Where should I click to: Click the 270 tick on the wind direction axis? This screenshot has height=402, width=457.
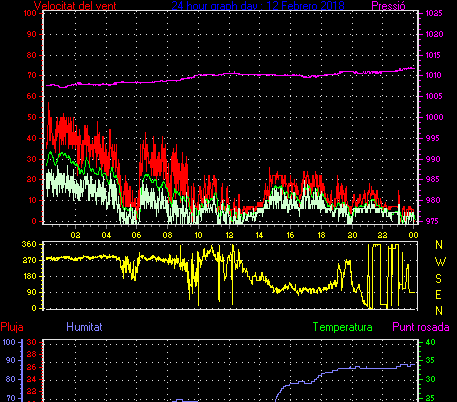29,260
